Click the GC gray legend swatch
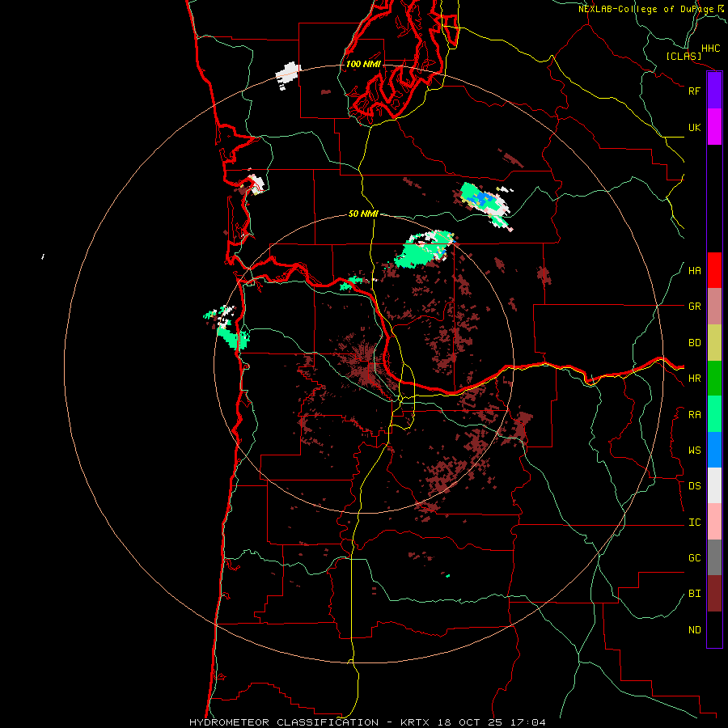The image size is (728, 728). [714, 557]
